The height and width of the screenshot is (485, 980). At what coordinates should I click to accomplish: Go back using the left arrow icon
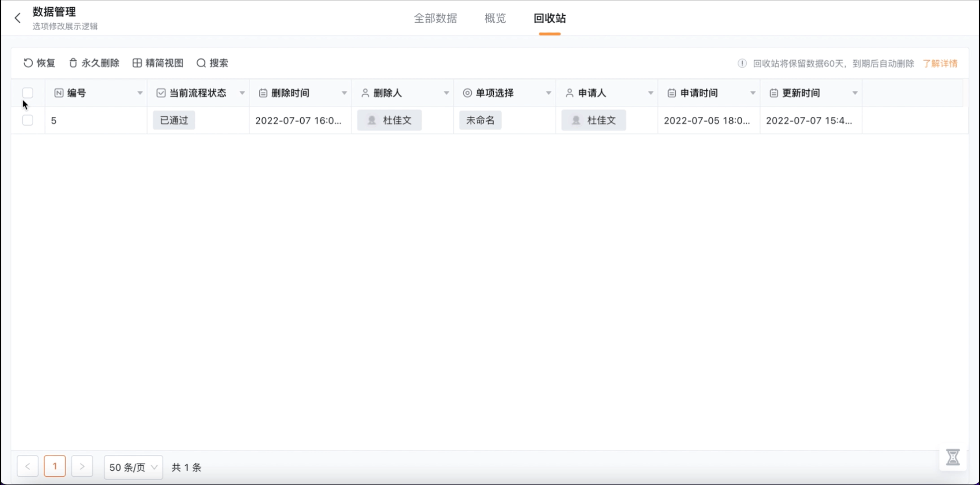[17, 18]
